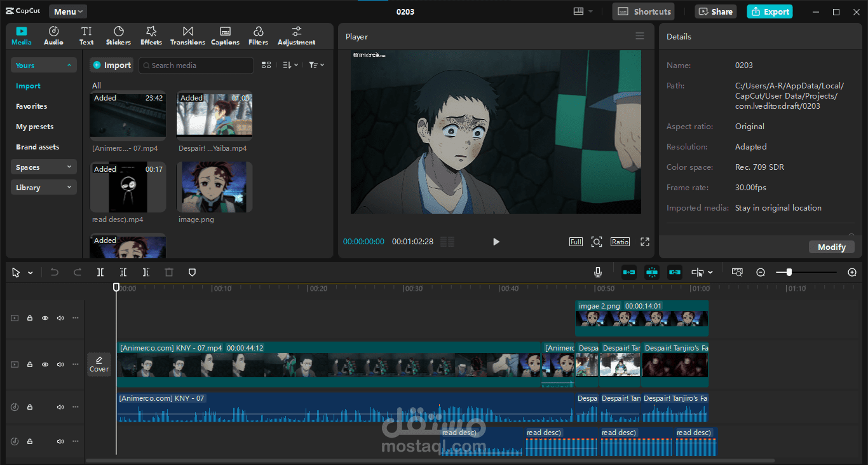868x465 pixels.
Task: Click the Delete clip trash icon
Action: (x=169, y=272)
